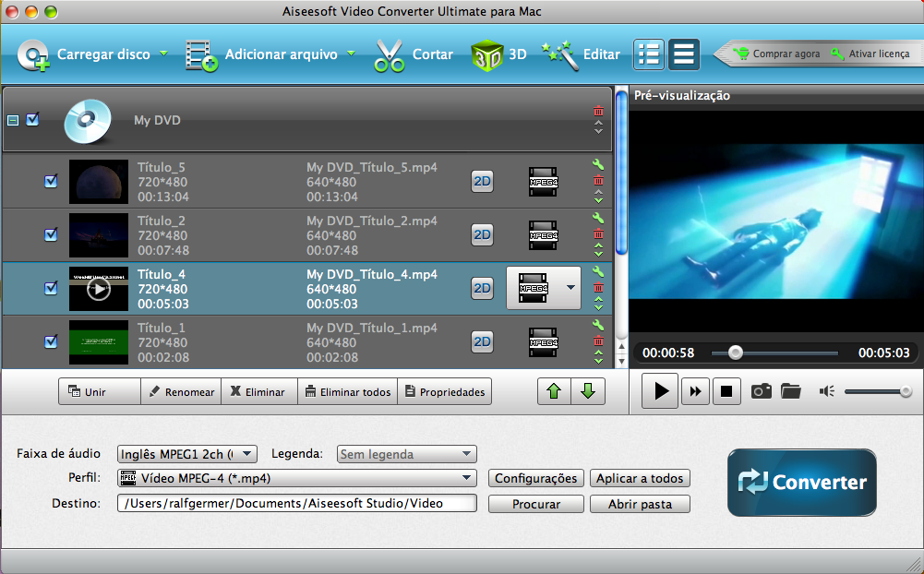Click the Converter button
The image size is (924, 574).
click(x=801, y=483)
